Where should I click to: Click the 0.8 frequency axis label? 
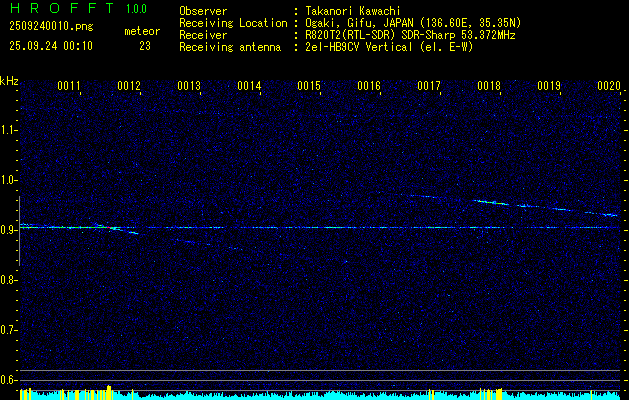(8, 280)
